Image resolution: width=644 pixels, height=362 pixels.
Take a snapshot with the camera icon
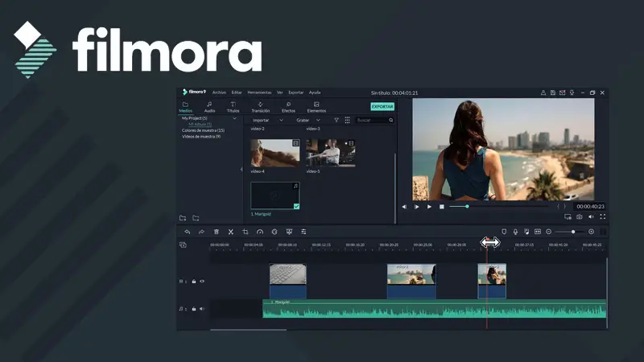pos(579,216)
